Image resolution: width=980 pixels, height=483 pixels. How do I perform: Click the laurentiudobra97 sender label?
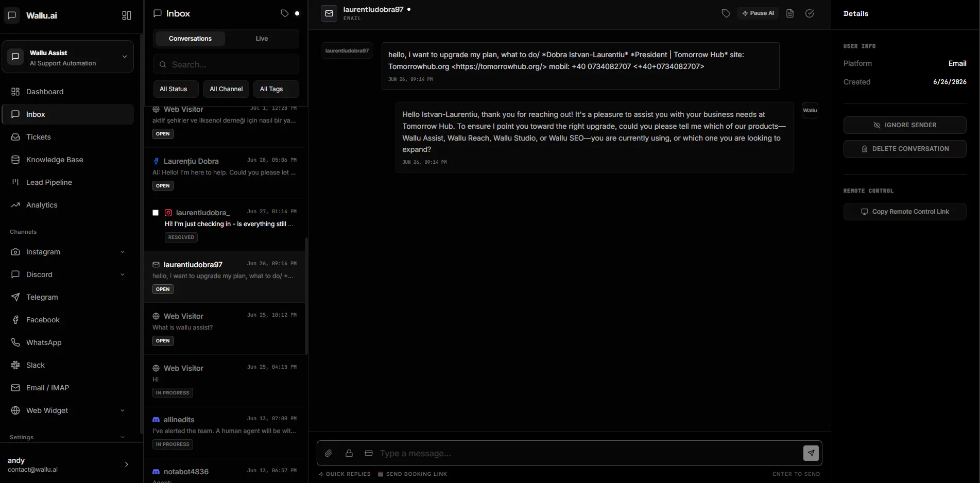[x=347, y=50]
